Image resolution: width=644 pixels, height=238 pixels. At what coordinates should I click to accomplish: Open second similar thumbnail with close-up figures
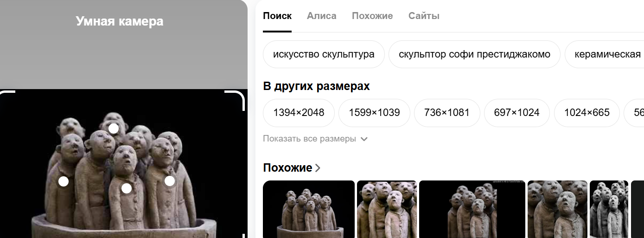point(387,209)
